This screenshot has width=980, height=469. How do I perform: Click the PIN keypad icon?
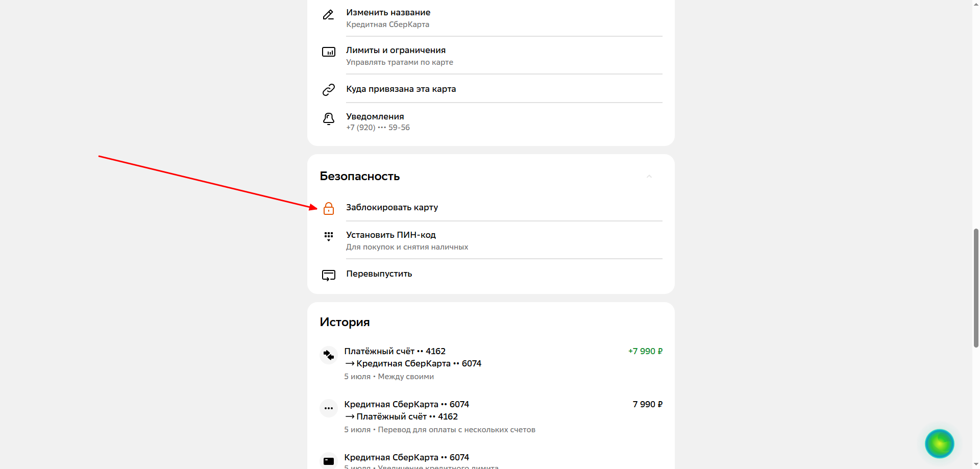click(329, 236)
